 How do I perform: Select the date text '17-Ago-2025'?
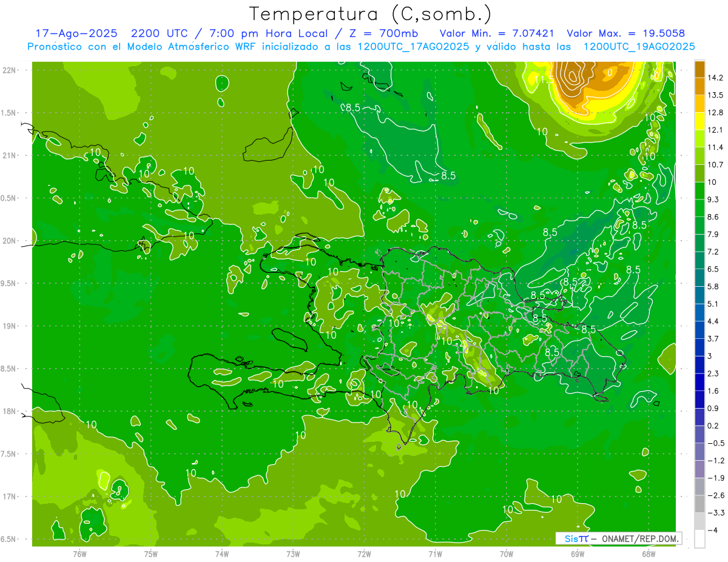(x=76, y=33)
